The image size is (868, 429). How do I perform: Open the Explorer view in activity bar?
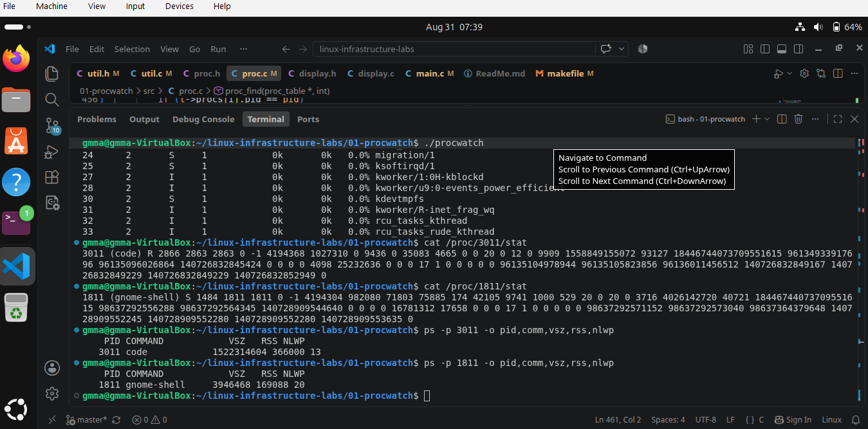pos(52,73)
